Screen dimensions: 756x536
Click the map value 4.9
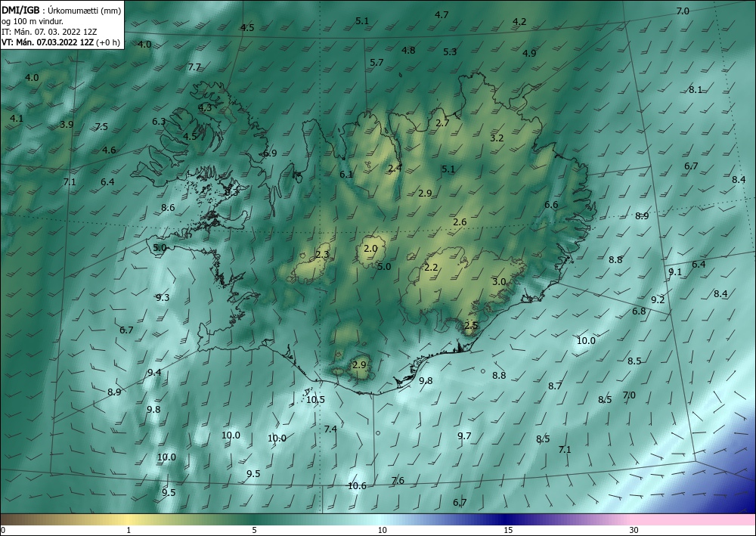pyautogui.click(x=529, y=54)
